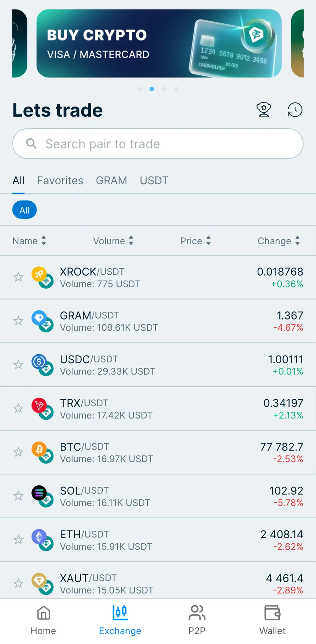The height and width of the screenshot is (644, 316).
Task: Go to Home in bottom navigation
Action: 44,620
